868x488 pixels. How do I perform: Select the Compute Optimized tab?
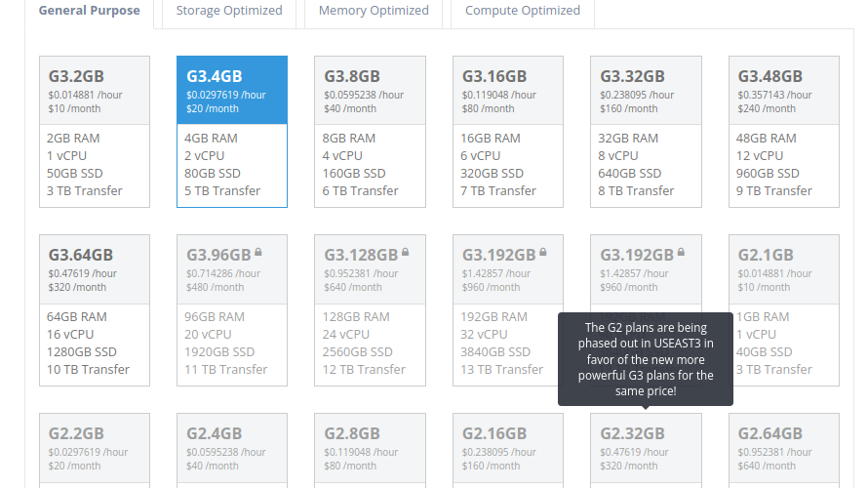coord(523,11)
